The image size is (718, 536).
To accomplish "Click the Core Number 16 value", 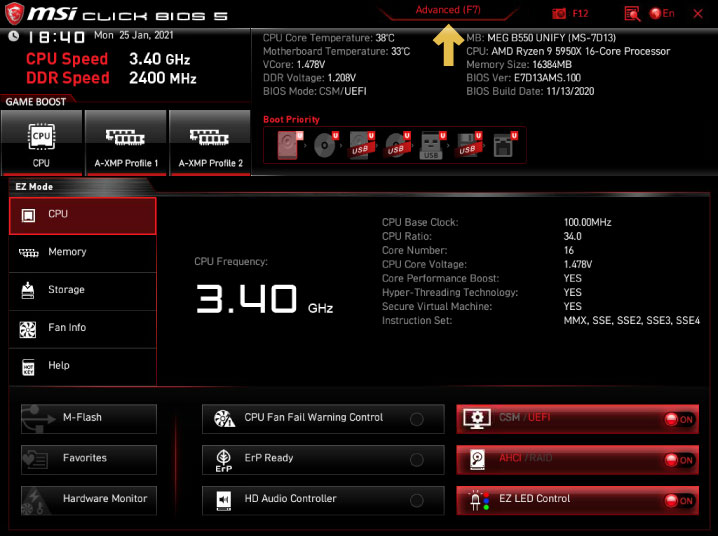I will (x=569, y=250).
